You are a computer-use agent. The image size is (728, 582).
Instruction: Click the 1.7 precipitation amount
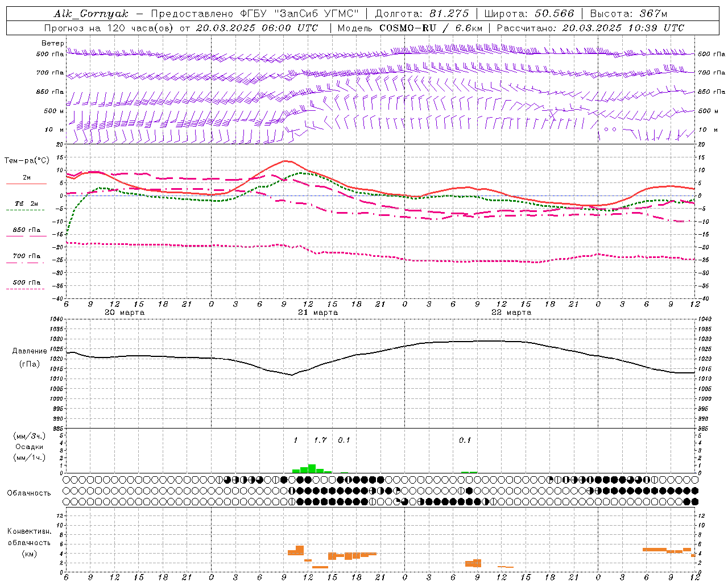[x=320, y=440]
